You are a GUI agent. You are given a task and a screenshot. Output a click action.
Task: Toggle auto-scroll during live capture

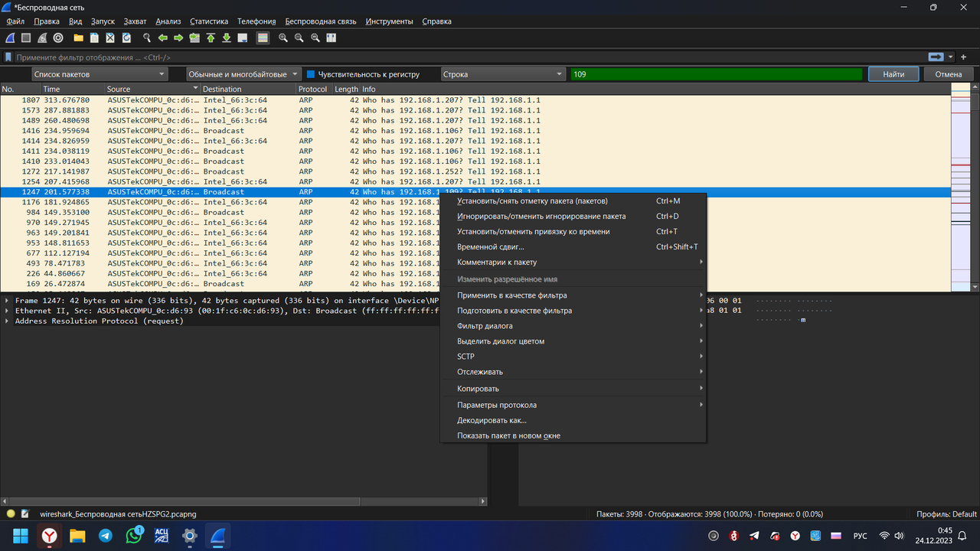click(x=243, y=37)
